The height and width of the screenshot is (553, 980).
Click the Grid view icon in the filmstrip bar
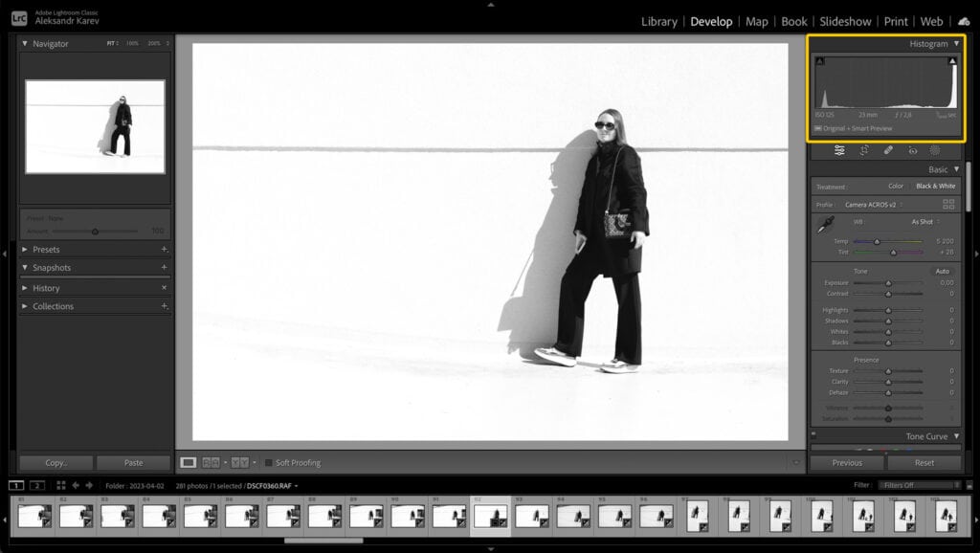[61, 485]
